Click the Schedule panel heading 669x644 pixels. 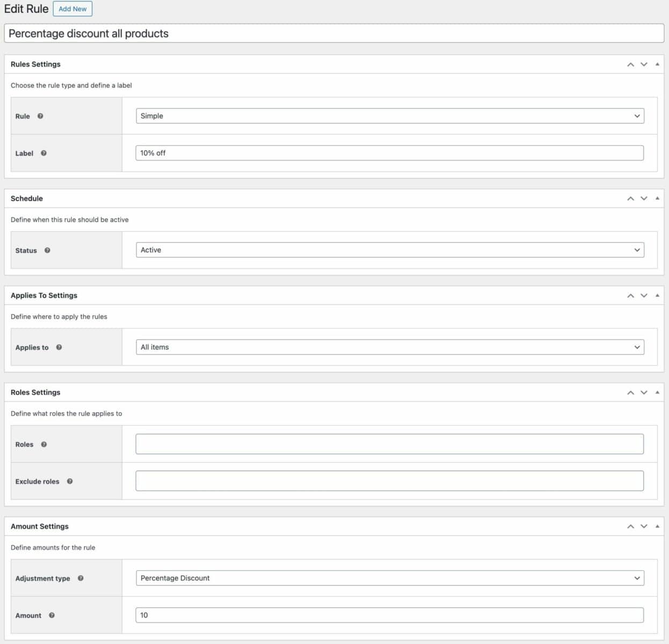coord(27,199)
